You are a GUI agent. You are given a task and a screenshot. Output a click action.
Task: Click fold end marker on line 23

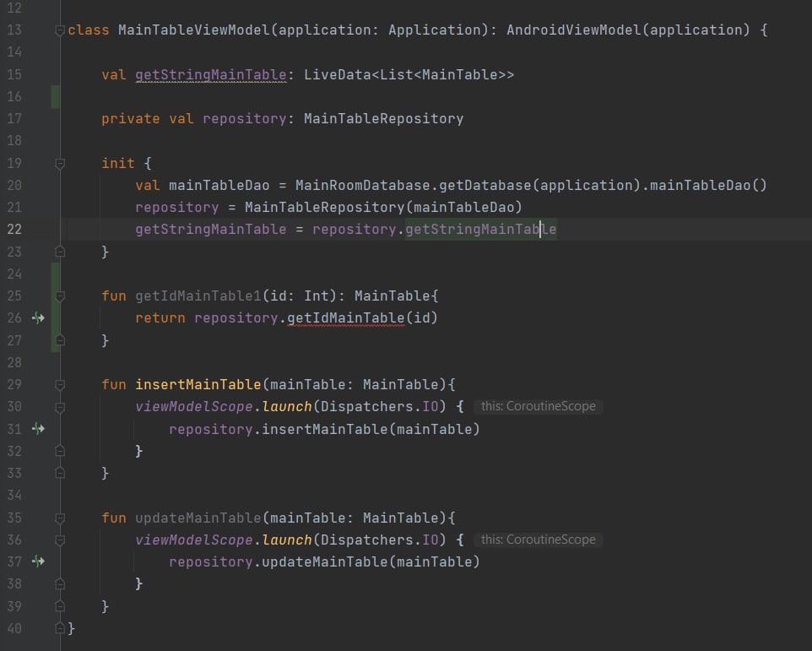pos(60,252)
